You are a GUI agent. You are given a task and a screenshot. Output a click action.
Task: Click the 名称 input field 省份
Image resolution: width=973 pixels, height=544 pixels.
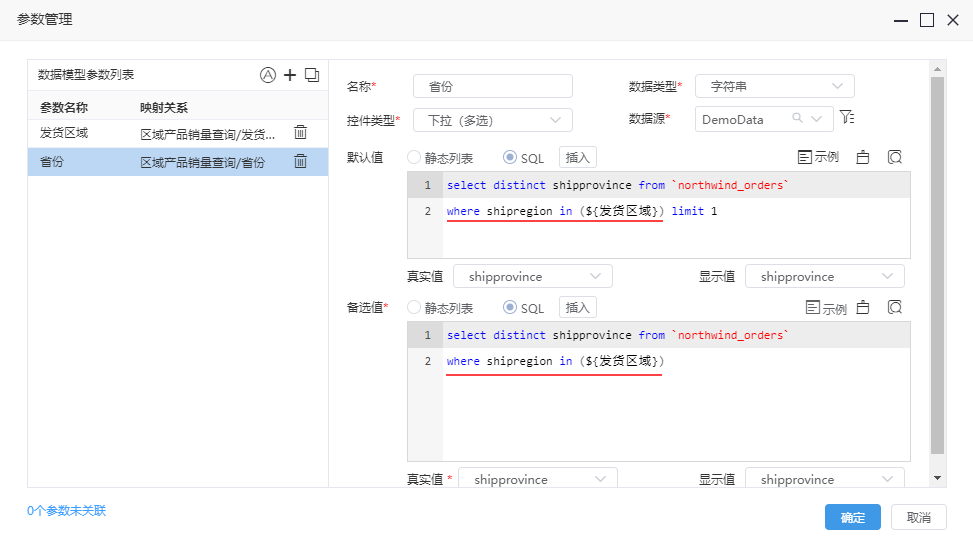point(493,86)
